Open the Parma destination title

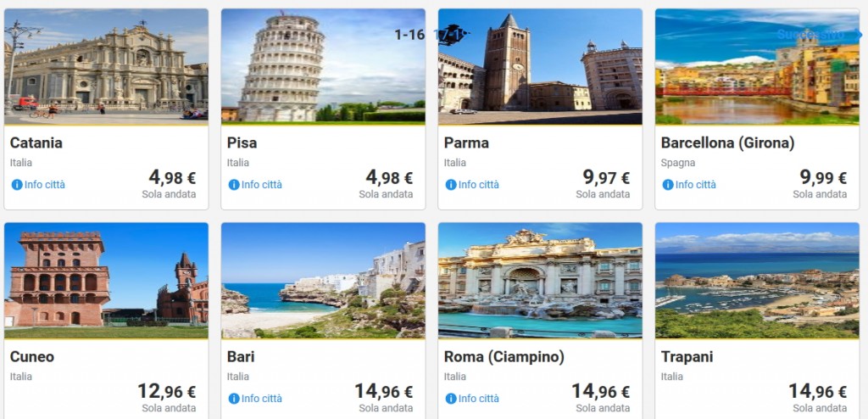pyautogui.click(x=466, y=142)
